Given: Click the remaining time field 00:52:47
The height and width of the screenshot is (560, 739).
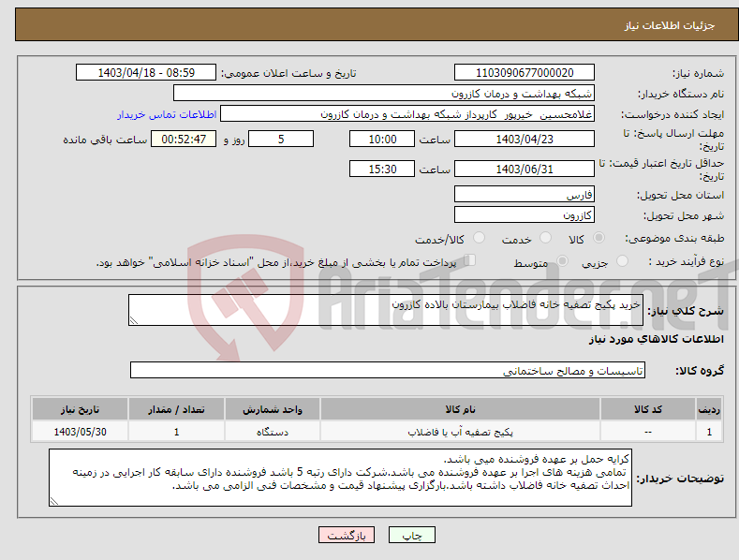Looking at the screenshot, I should point(184,139).
